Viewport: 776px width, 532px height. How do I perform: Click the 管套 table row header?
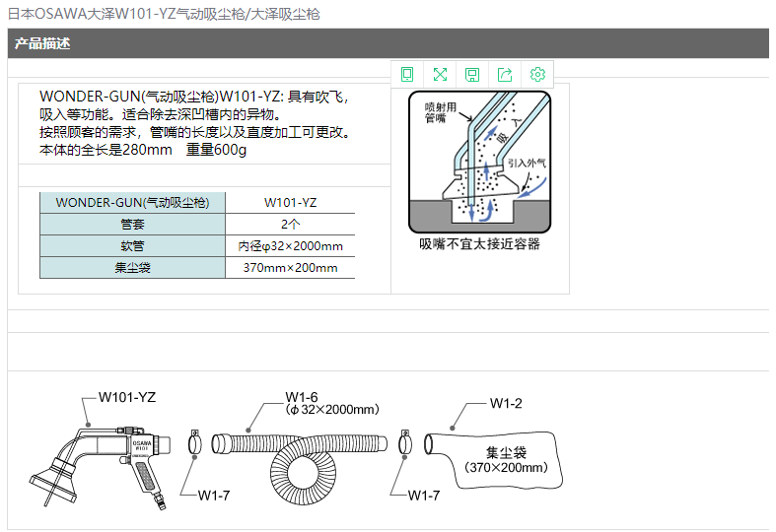(132, 224)
